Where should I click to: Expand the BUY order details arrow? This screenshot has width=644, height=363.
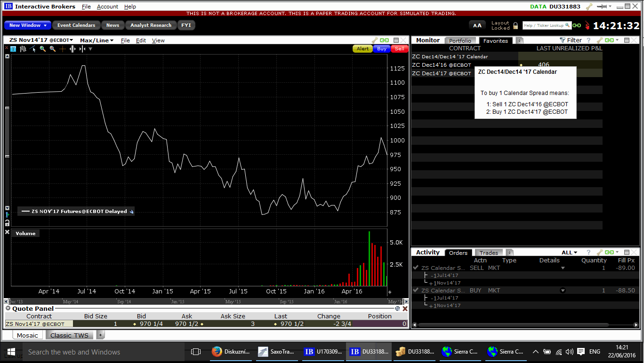click(563, 291)
